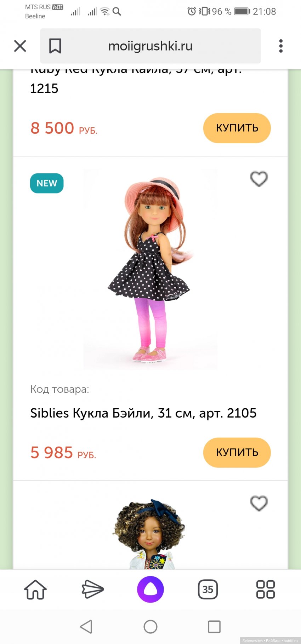Tap the moiigrushki.ru address bar
This screenshot has width=301, height=644.
coord(150,46)
